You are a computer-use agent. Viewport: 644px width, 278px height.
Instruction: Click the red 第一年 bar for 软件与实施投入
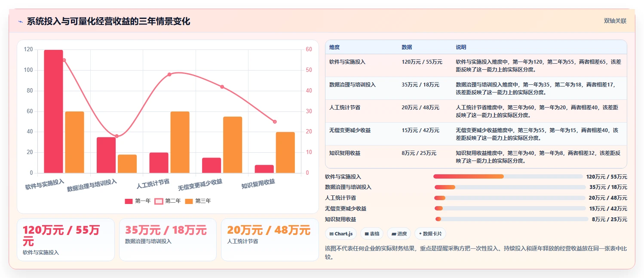53,111
